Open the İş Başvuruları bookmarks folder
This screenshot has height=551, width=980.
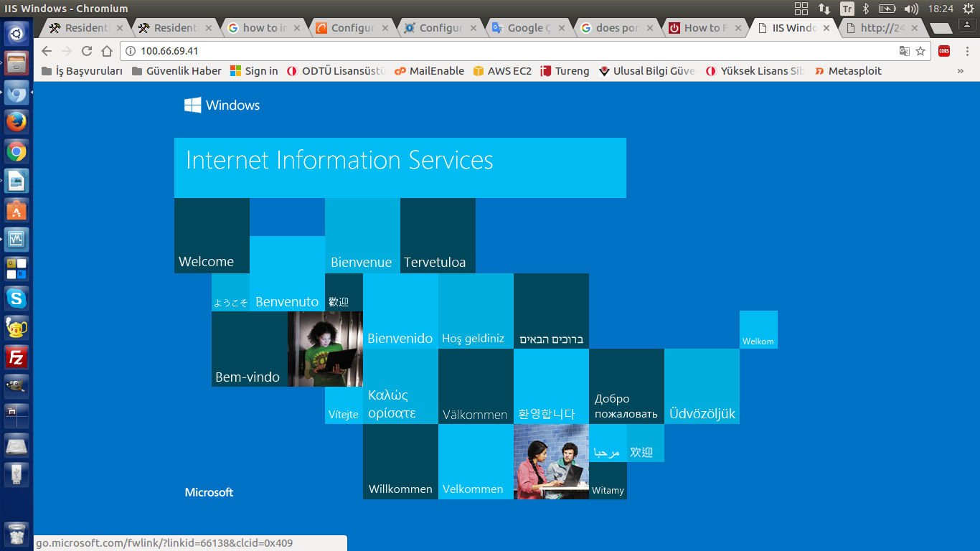[x=82, y=71]
